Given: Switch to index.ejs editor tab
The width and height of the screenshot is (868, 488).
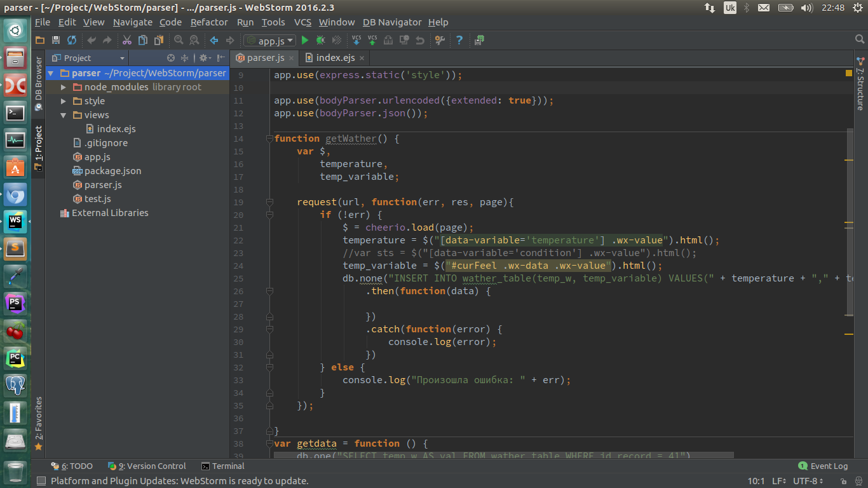Looking at the screenshot, I should click(335, 58).
